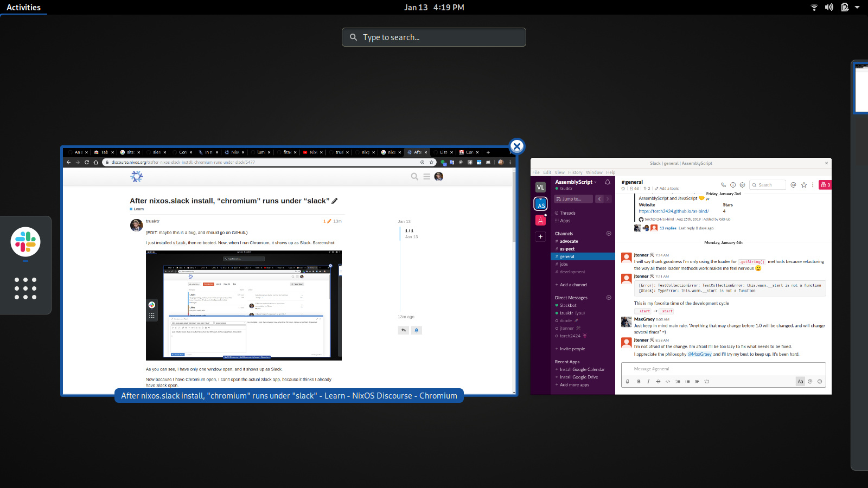This screenshot has height=488, width=868.
Task: Open the Discourse search magnifier icon
Action: [x=414, y=176]
